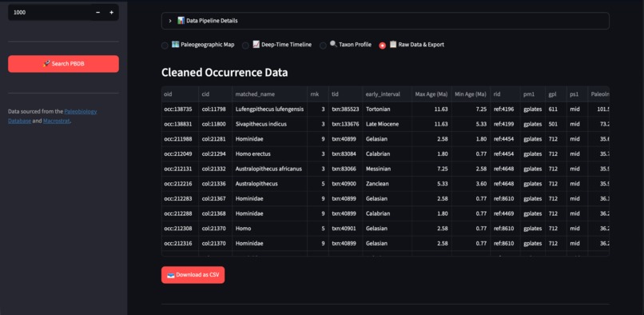Click the Min Age (Ma) column header
Viewport: 644px width, 315px height.
click(x=471, y=94)
